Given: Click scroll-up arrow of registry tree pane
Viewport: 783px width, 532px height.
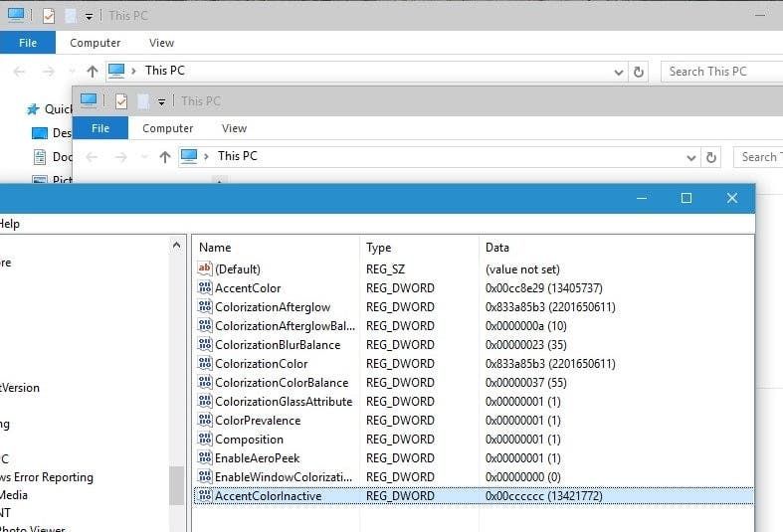Looking at the screenshot, I should pos(176,245).
